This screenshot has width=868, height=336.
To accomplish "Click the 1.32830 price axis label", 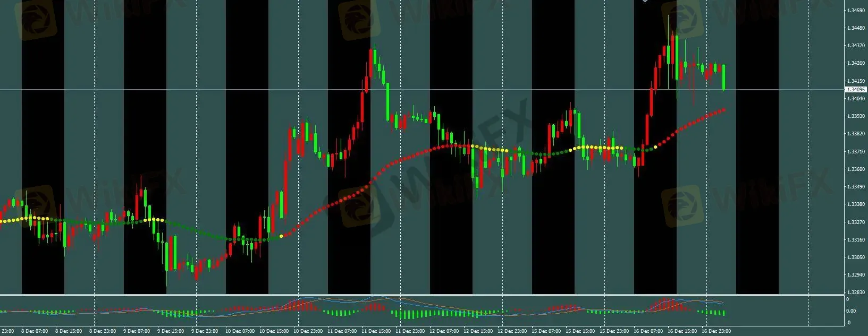I will 855,292.
